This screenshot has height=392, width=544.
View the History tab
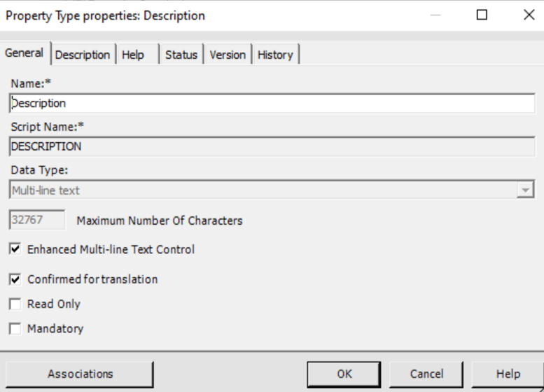[x=275, y=55]
